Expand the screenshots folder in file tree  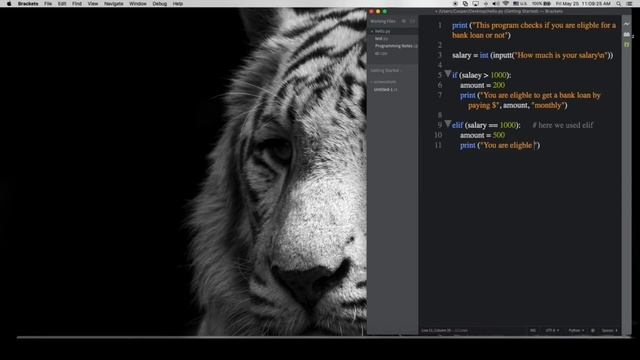pyautogui.click(x=384, y=82)
